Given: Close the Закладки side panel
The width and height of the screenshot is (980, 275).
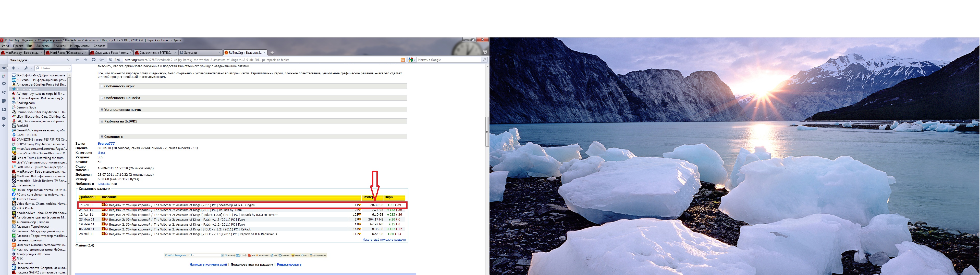Looking at the screenshot, I should click(68, 60).
